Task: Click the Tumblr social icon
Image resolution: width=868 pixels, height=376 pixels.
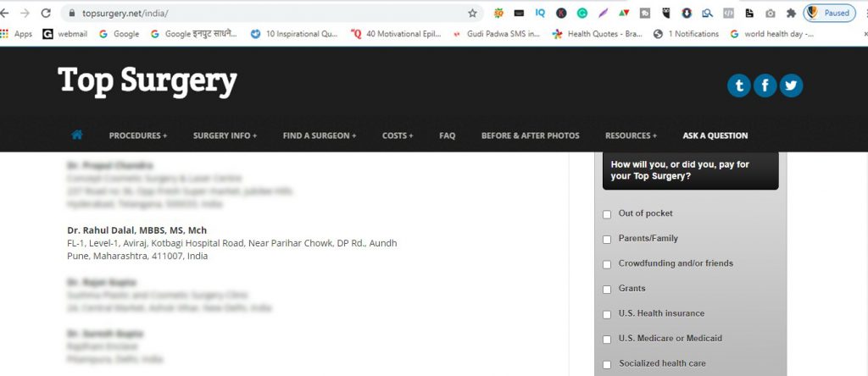Action: 738,86
